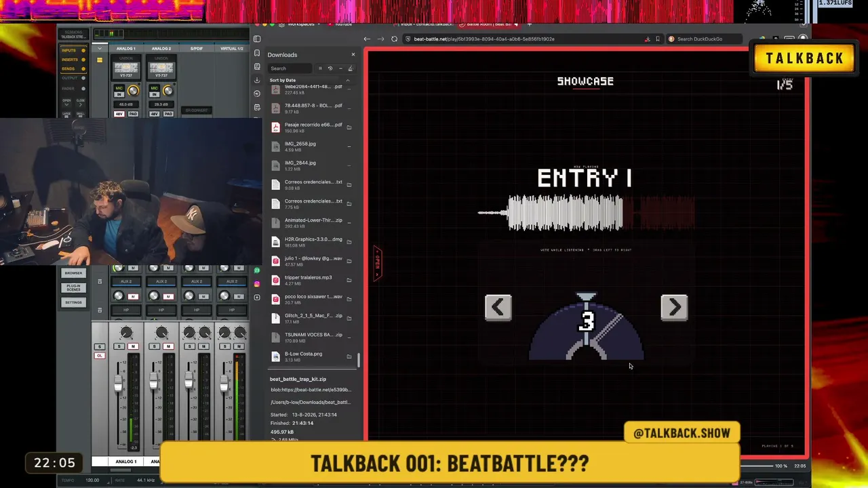
Task: Skip to the next entry with the right arrow
Action: pos(674,307)
